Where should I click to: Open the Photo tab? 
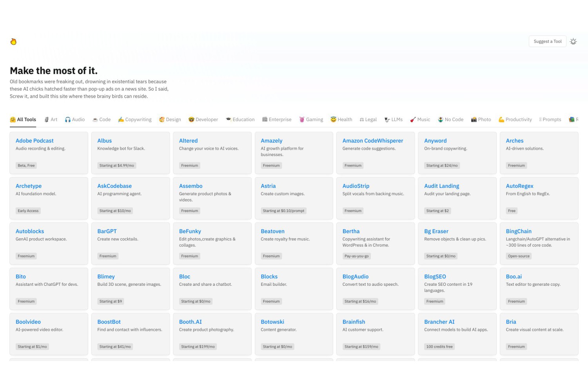pyautogui.click(x=481, y=120)
